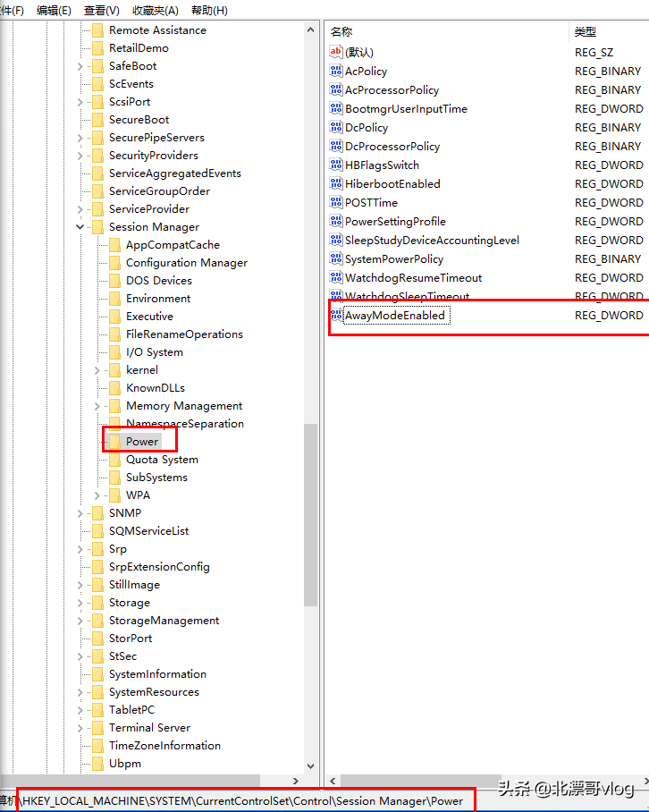
Task: Click the PowerSettingProfile value icon
Action: click(x=336, y=221)
